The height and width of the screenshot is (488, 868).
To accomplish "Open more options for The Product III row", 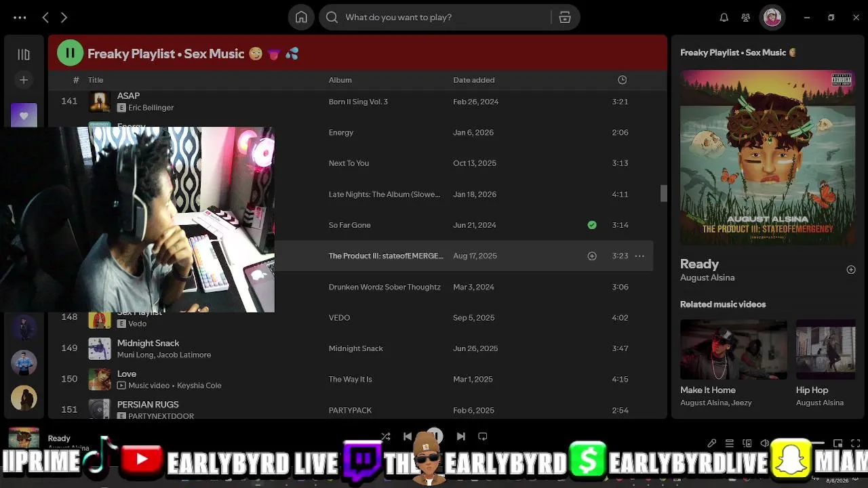I will [639, 256].
